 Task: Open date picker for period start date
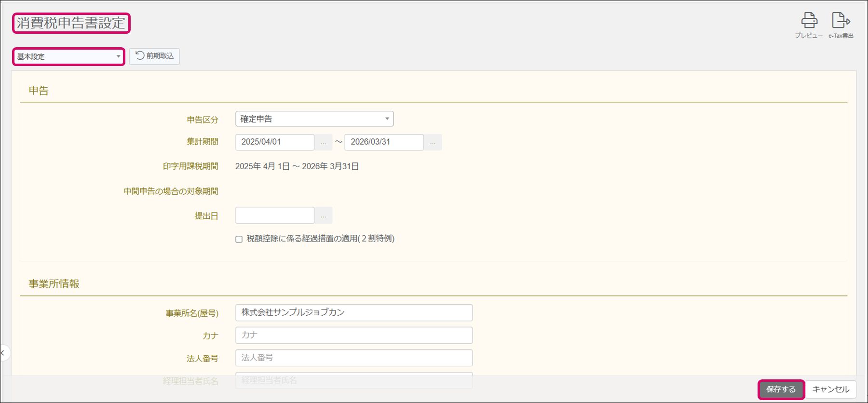[324, 143]
